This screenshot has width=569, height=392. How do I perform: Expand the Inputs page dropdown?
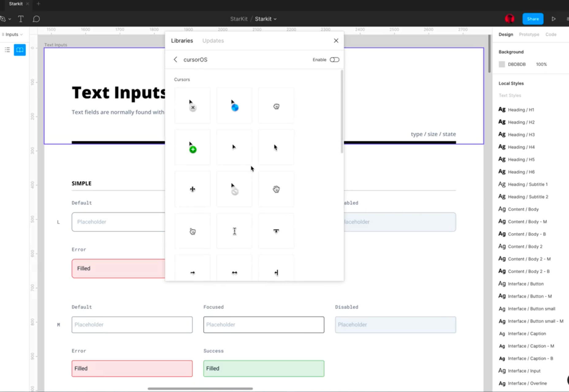(x=13, y=35)
